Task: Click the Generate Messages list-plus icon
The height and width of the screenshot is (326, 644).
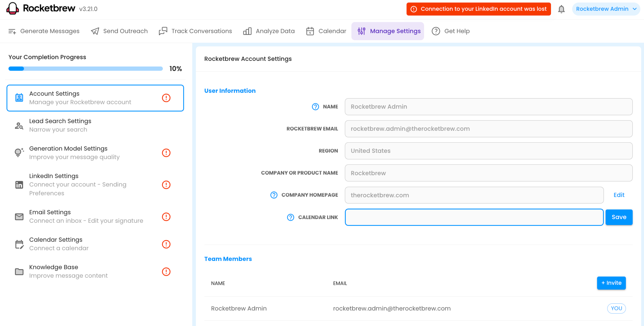Action: (x=12, y=31)
